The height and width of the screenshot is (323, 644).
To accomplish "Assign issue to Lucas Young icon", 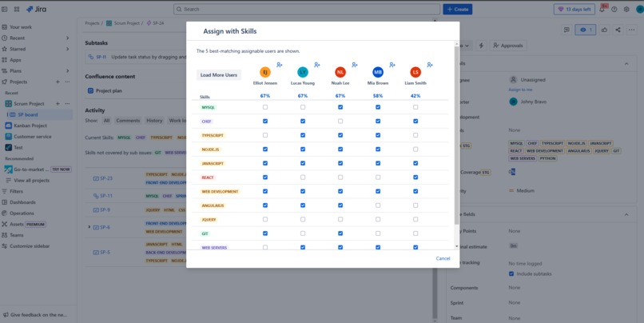I will (317, 65).
